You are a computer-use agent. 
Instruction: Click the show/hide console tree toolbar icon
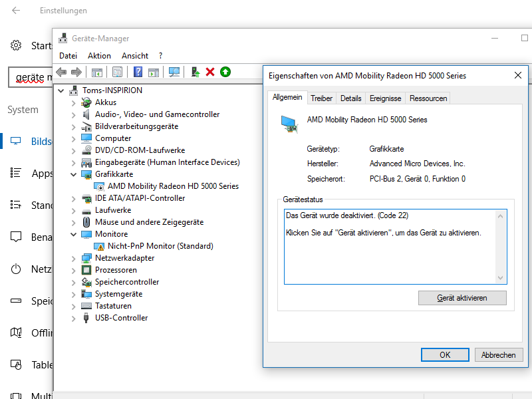pos(97,72)
